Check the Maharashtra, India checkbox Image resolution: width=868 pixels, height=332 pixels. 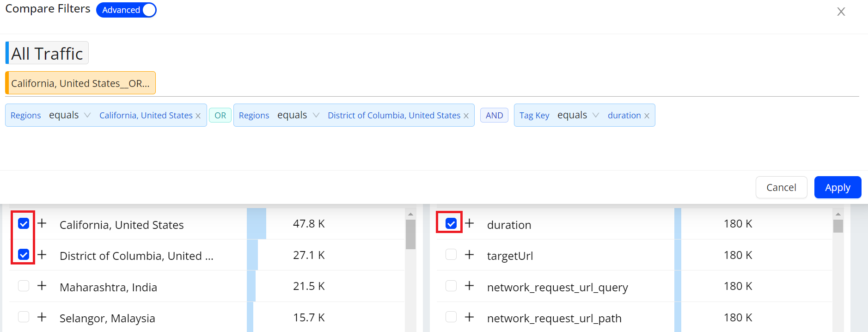coord(24,286)
